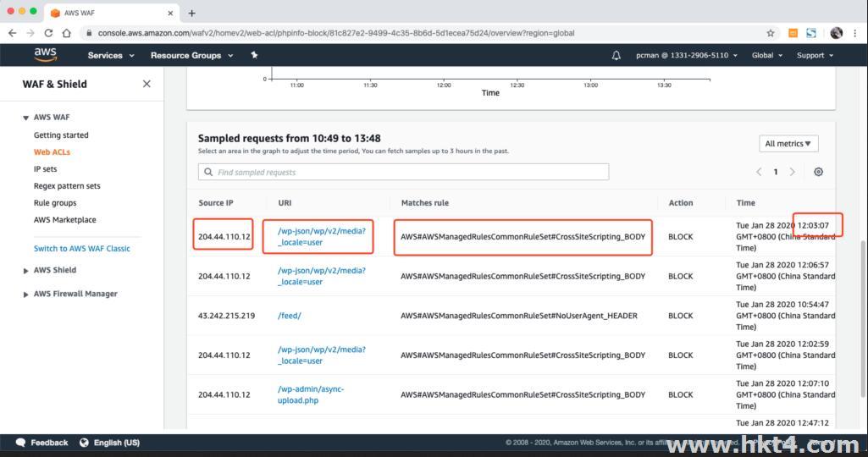Open the /feed/ URI link
This screenshot has height=457, width=868.
tap(289, 316)
